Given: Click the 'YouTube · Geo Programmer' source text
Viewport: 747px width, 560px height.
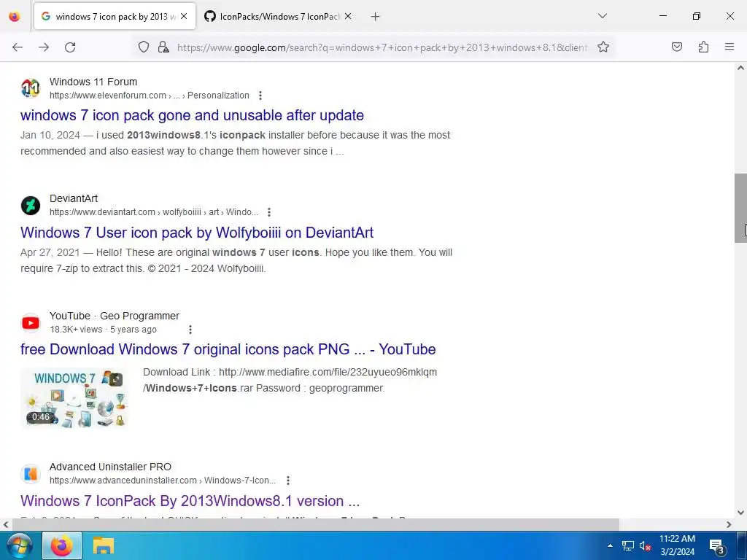Looking at the screenshot, I should tap(115, 316).
